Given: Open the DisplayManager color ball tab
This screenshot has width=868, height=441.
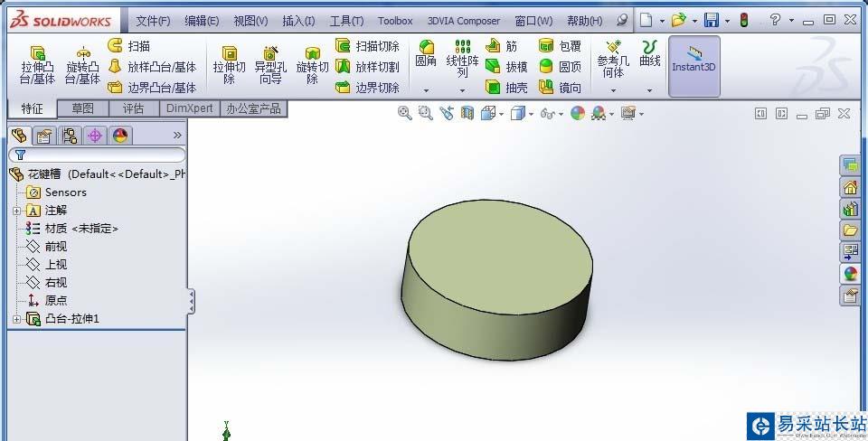Looking at the screenshot, I should pos(120,135).
